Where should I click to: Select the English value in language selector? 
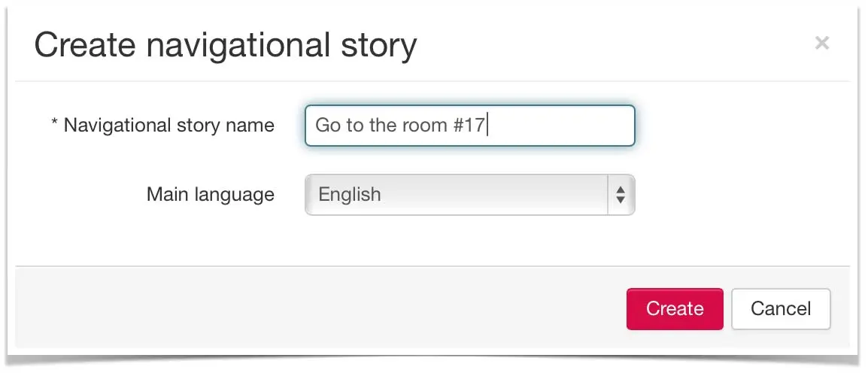[x=350, y=195]
